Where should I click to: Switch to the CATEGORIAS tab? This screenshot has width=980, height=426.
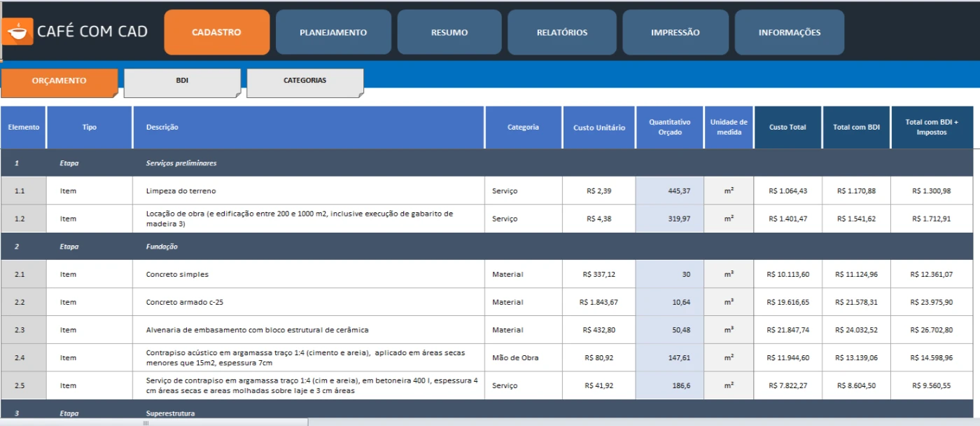(304, 81)
